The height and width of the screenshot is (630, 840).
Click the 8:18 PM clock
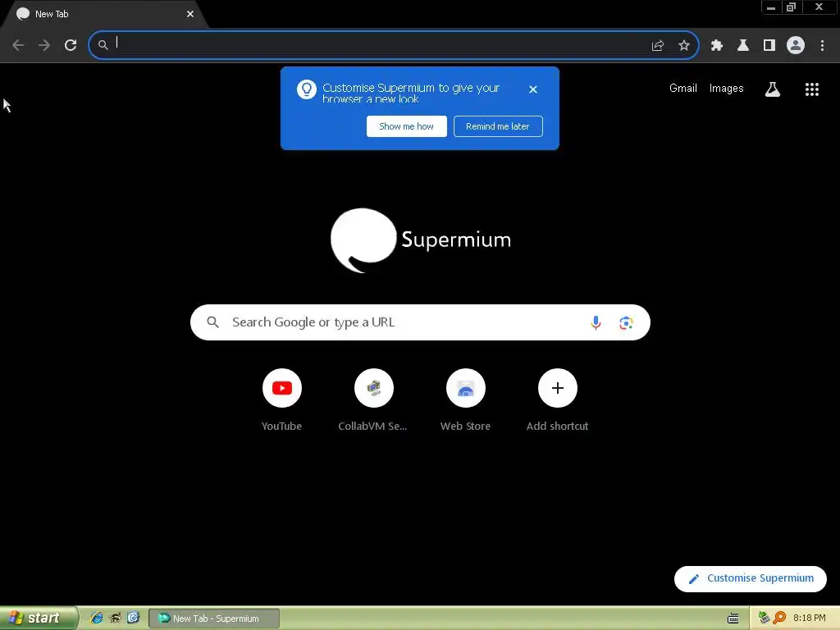pyautogui.click(x=809, y=619)
